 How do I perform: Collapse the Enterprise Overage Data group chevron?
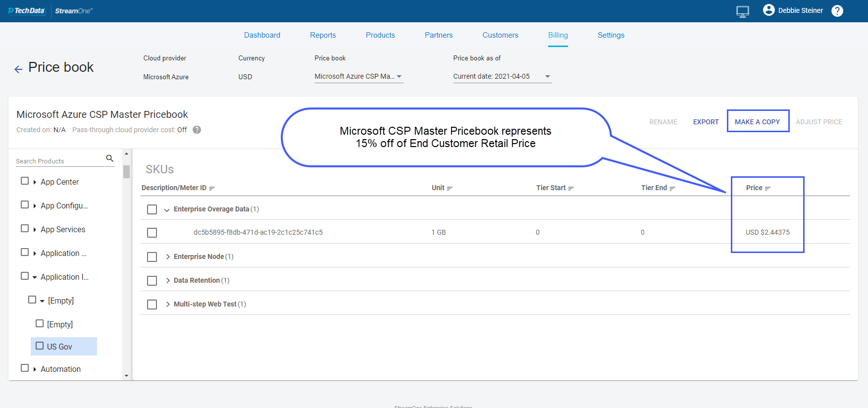pyautogui.click(x=167, y=210)
